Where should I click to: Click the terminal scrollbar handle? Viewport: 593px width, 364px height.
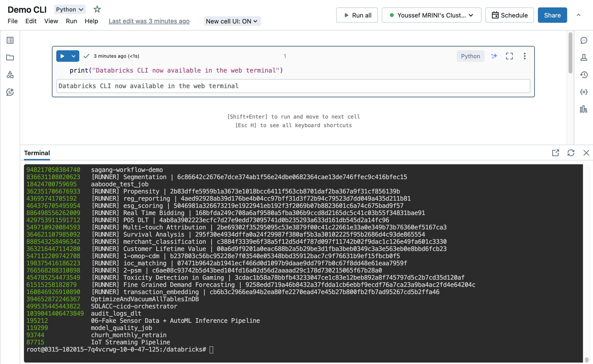[587, 360]
